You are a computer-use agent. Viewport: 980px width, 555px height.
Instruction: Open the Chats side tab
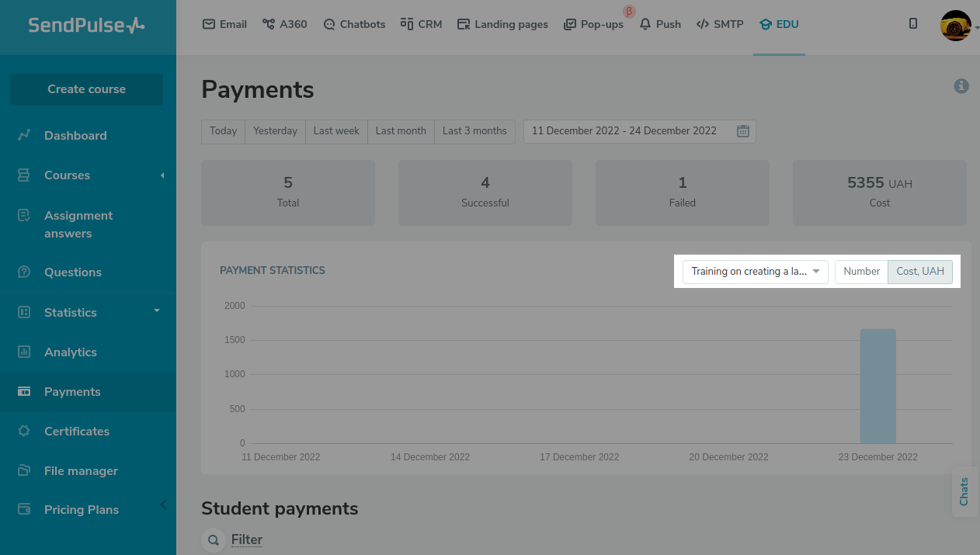(964, 491)
